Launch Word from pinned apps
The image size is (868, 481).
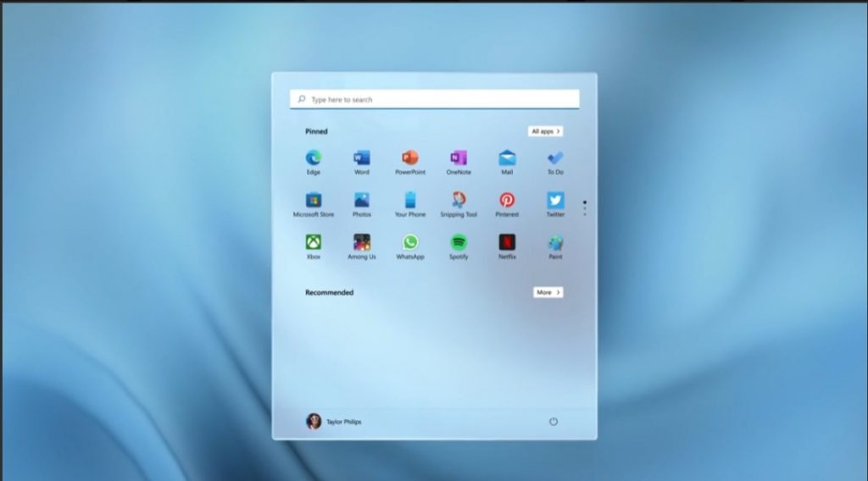click(361, 162)
